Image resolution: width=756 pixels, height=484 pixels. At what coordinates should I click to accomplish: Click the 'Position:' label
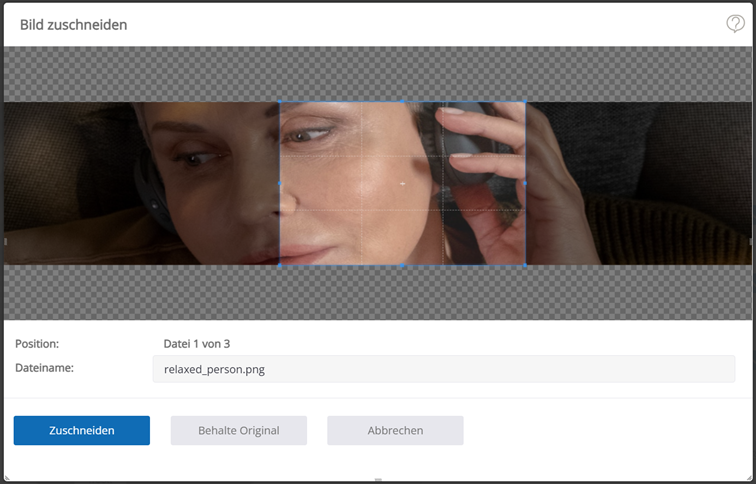click(x=37, y=344)
